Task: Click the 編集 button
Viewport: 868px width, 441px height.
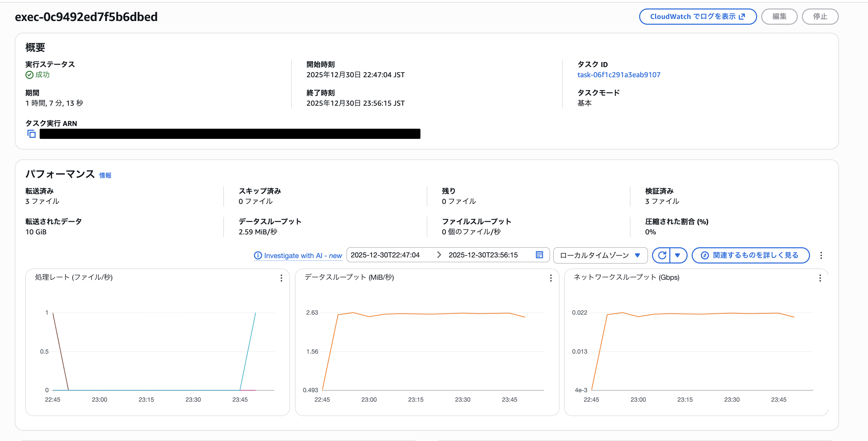Action: coord(779,16)
